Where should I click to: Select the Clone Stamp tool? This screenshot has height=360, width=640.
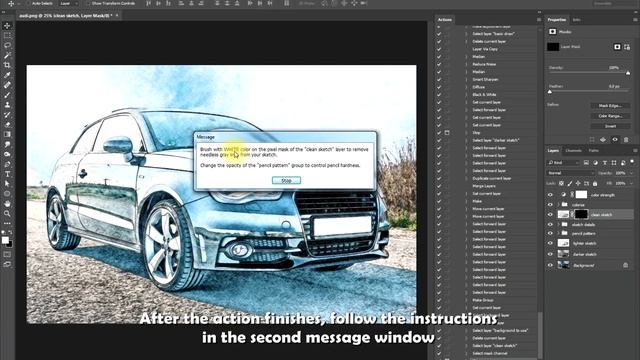[x=7, y=104]
